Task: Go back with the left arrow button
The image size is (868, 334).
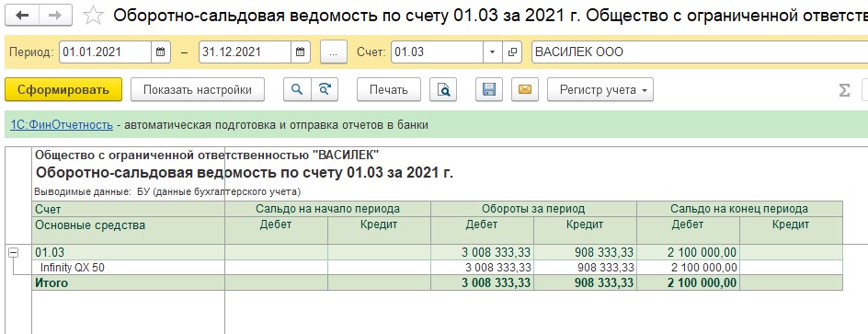Action: 23,16
